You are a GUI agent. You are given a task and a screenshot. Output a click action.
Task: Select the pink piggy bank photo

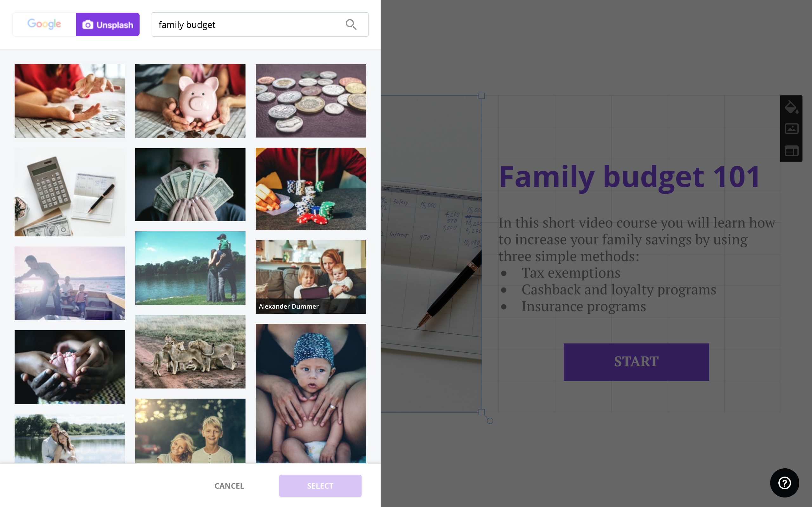click(190, 101)
